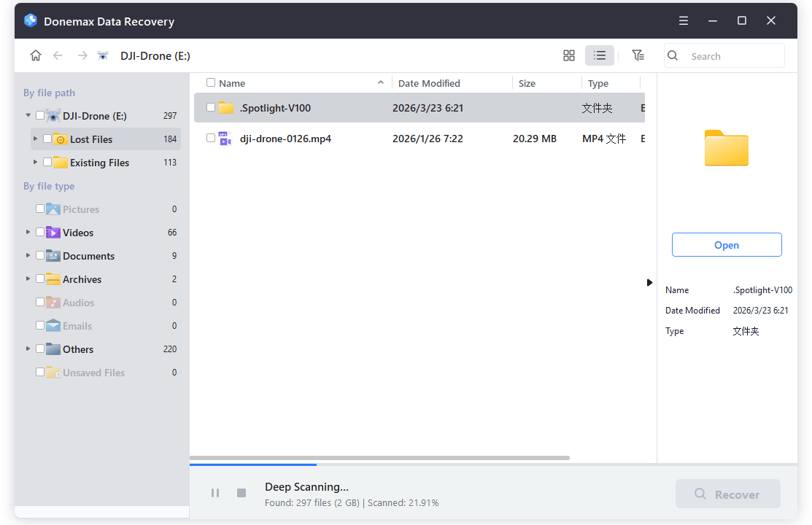Open the filter options icon
Screen dimensions: 812x525
638,56
